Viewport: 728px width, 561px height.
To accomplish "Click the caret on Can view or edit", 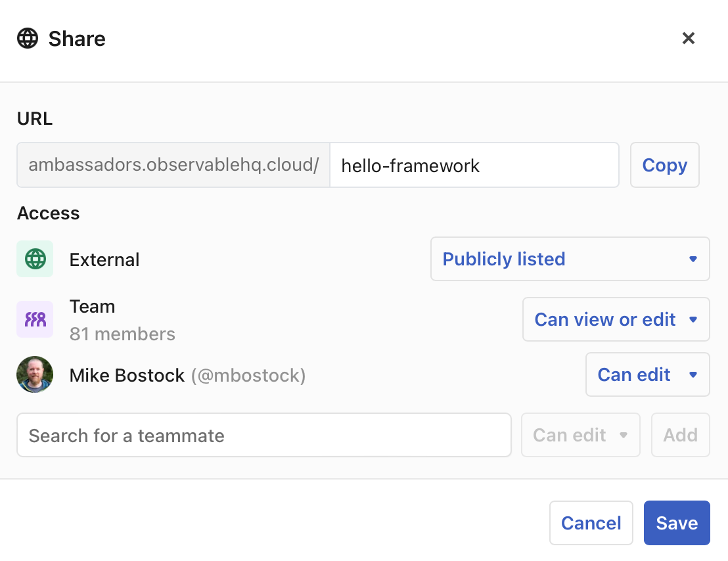I will tap(694, 319).
